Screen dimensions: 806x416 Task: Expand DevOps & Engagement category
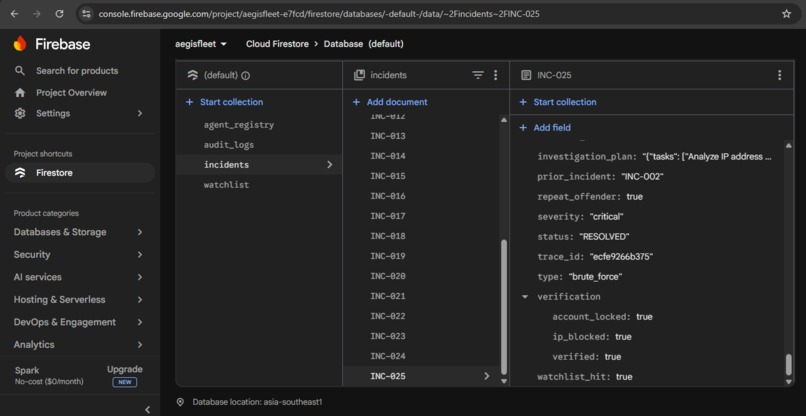(140, 322)
